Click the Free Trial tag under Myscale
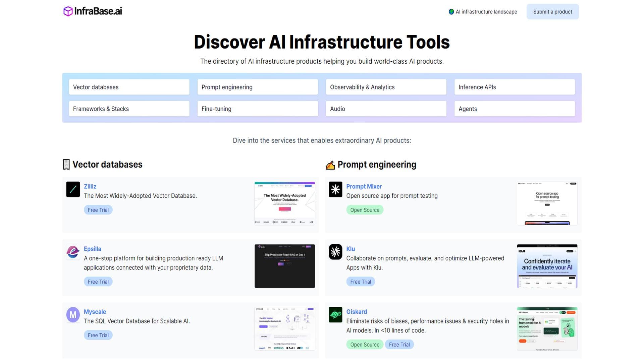Viewport: 644px width, 362px height. (98, 336)
